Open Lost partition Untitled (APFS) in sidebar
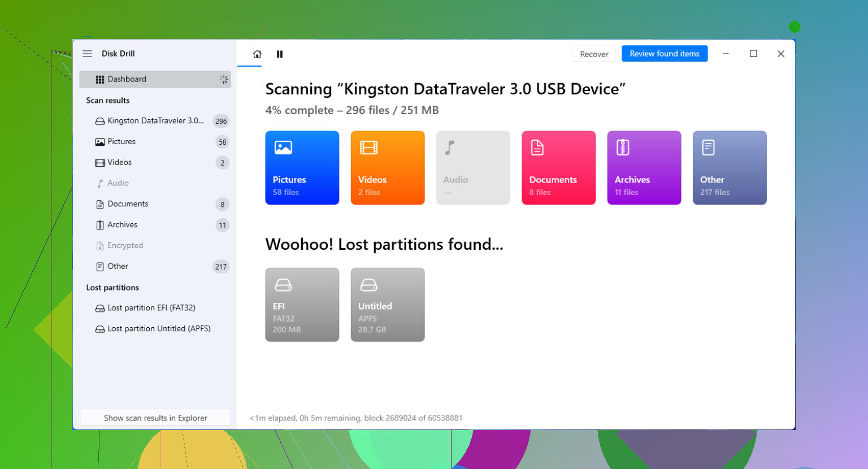The image size is (868, 469). (x=155, y=329)
